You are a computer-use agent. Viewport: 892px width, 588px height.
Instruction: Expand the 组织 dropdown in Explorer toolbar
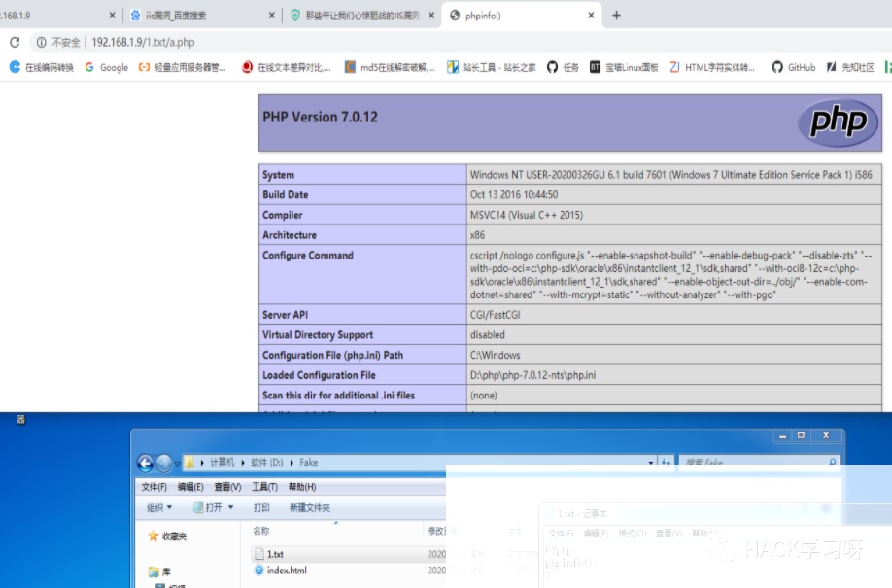point(159,507)
